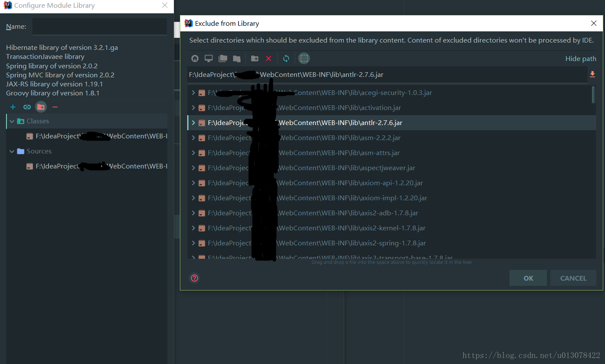Click the jar icon of acegi-security-1.0.3.jar
This screenshot has width=605, height=364.
(202, 93)
